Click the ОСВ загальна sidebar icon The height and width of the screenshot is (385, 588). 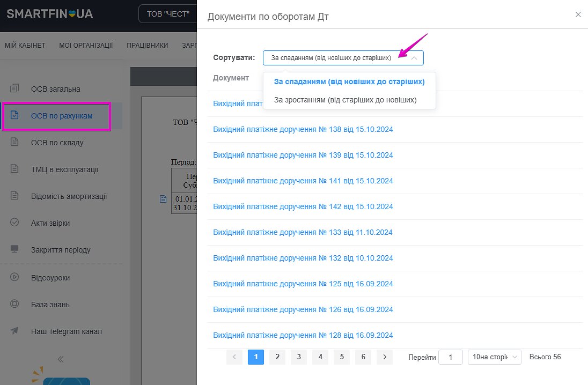(14, 88)
